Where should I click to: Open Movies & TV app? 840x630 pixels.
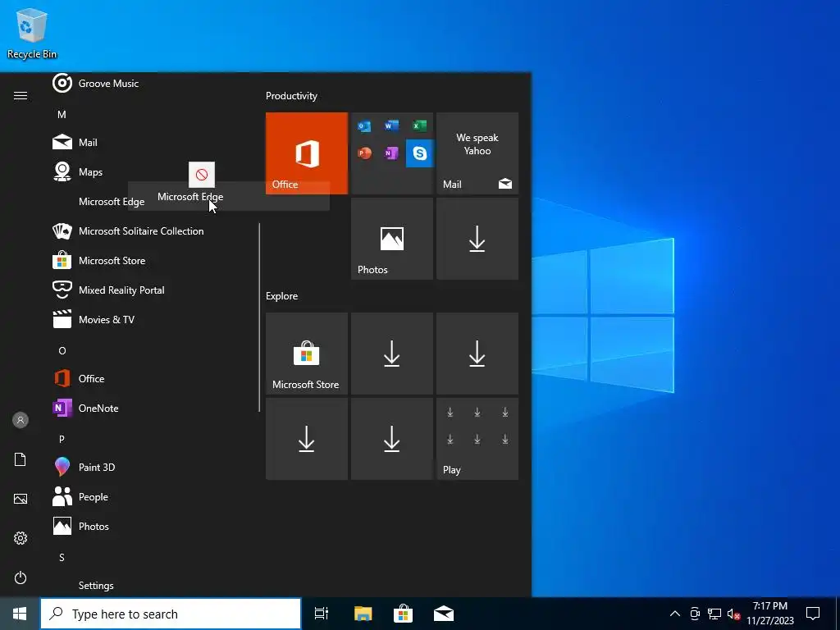coord(152,319)
